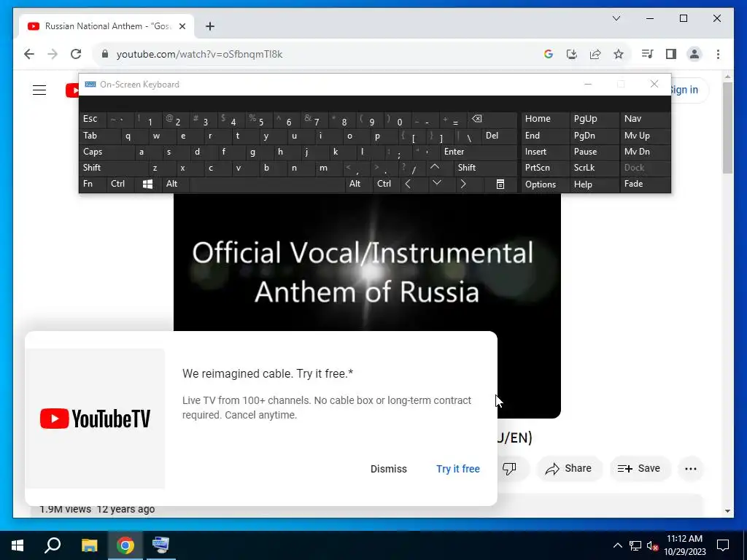
Task: Click the dislike thumbs-down button
Action: [509, 469]
